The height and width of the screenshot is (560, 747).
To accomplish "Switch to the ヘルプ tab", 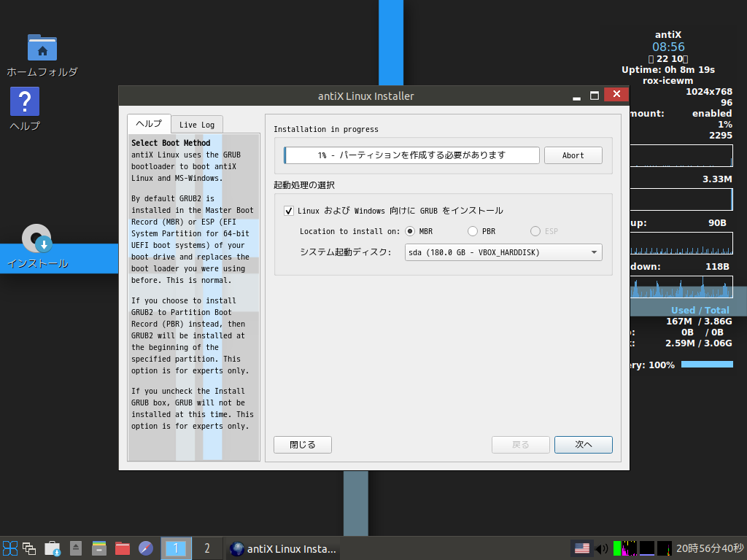I will tap(149, 124).
